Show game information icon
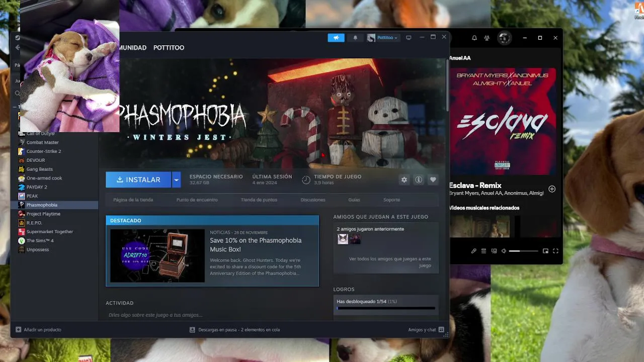This screenshot has width=644, height=362. [418, 179]
